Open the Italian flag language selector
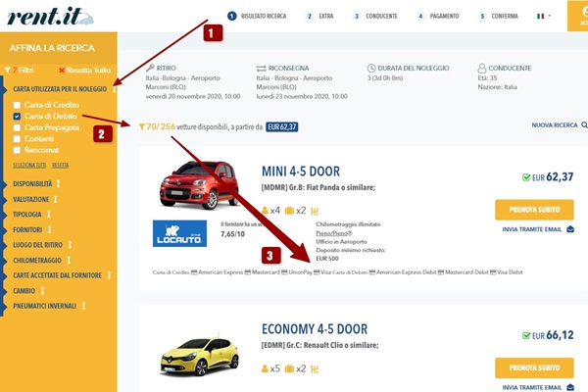The width and height of the screenshot is (588, 392). (543, 16)
